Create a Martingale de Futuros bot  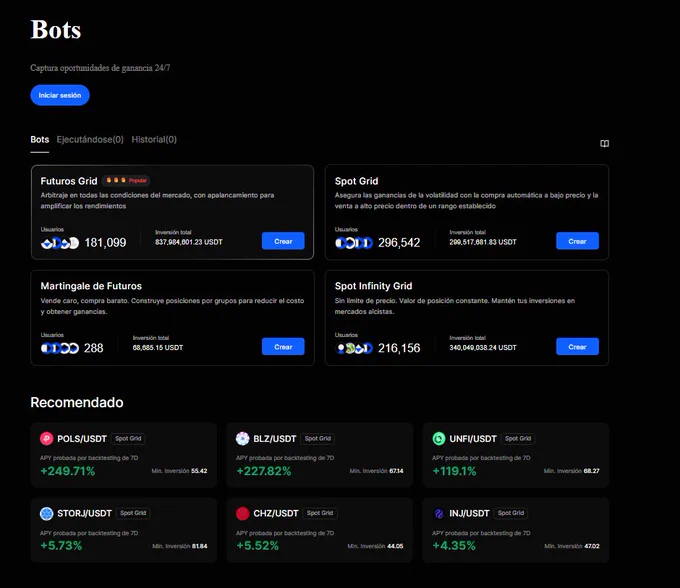(283, 346)
